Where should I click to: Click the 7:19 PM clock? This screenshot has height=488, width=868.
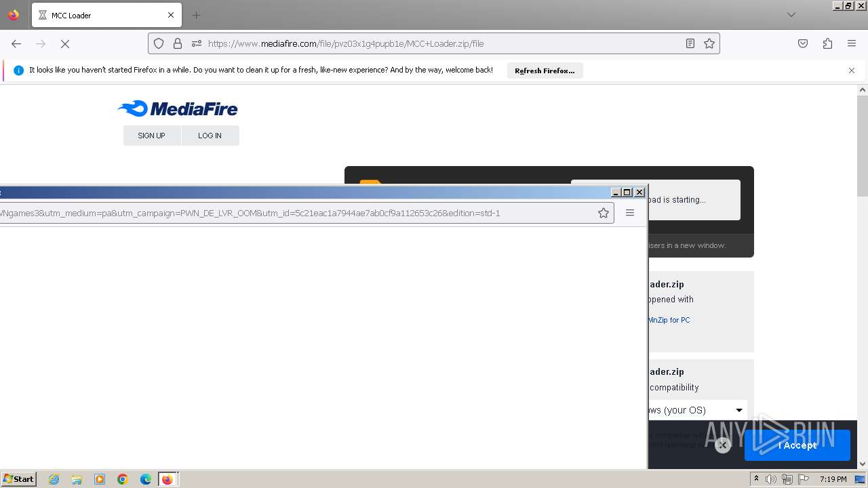click(833, 479)
